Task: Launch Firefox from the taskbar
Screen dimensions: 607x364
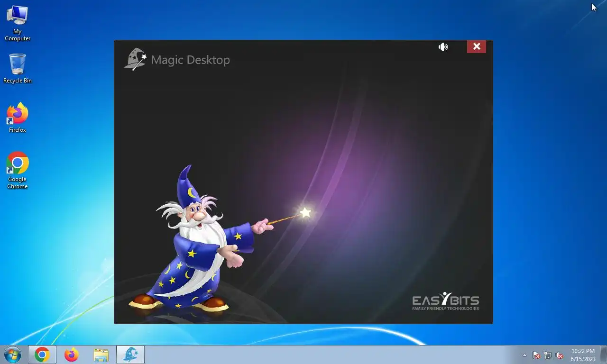Action: [x=72, y=355]
